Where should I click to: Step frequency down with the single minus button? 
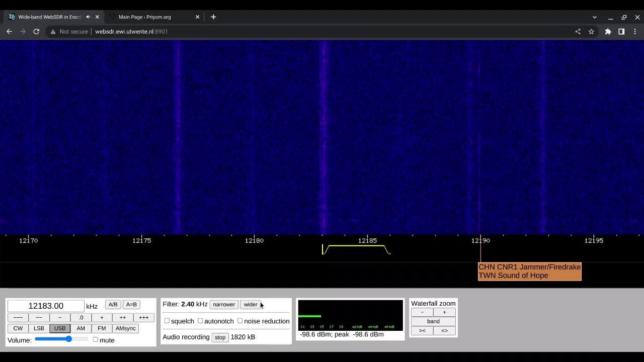60,317
